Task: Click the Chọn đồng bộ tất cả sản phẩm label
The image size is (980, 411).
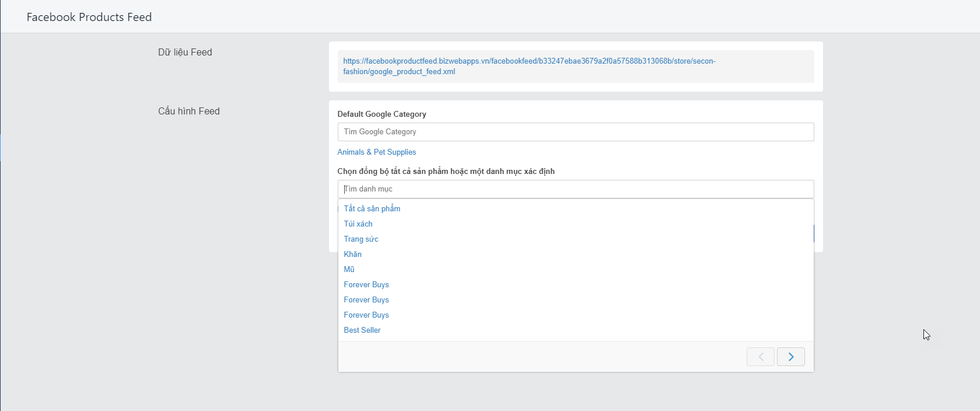Action: (x=446, y=171)
